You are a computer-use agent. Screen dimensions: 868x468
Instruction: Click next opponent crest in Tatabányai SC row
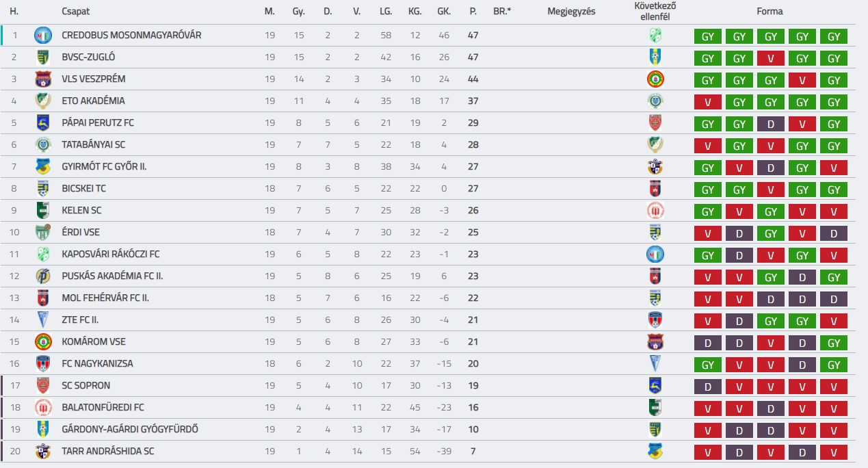pos(655,144)
